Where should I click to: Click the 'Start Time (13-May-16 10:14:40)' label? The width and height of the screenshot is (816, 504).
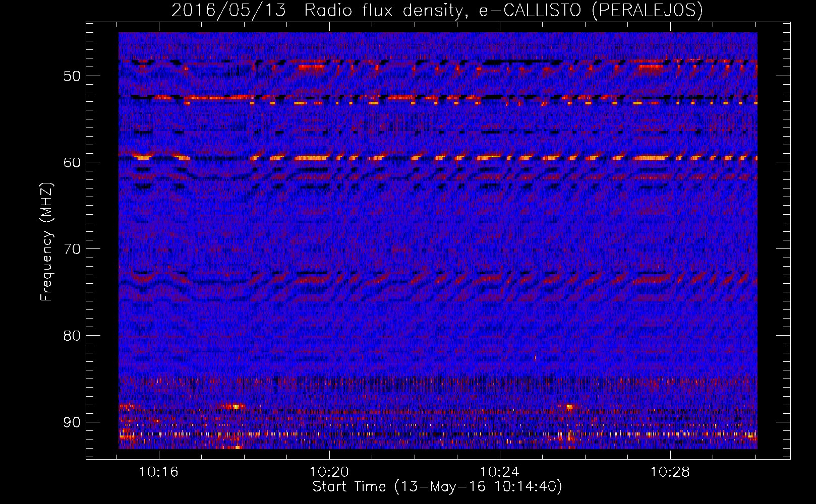click(437, 487)
